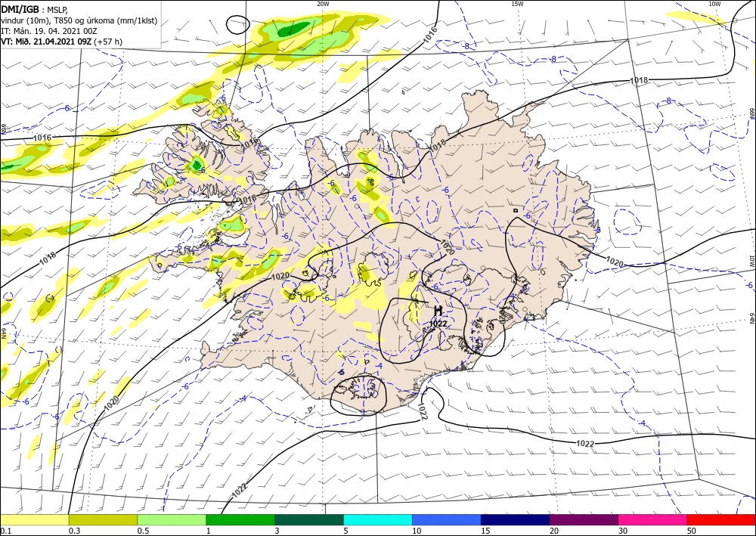This screenshot has height=536, width=756.
Task: Click the legend value '0.5'
Action: [143, 531]
